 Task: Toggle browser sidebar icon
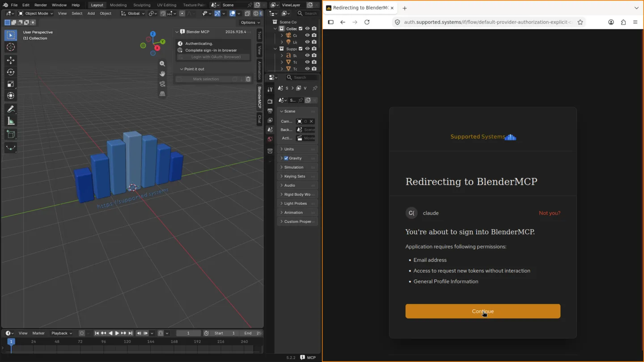point(331,22)
